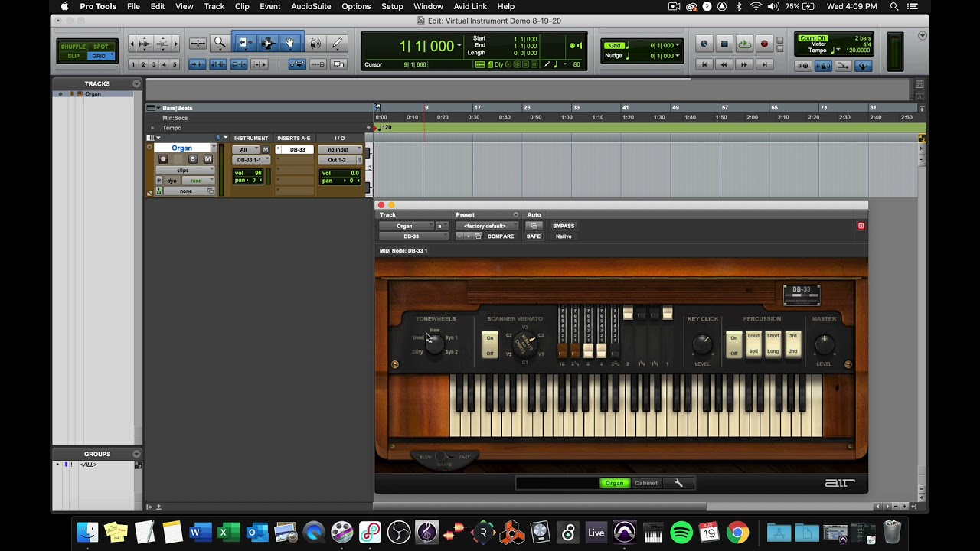Open the File menu
Screen dimensions: 980x551
pos(133,6)
